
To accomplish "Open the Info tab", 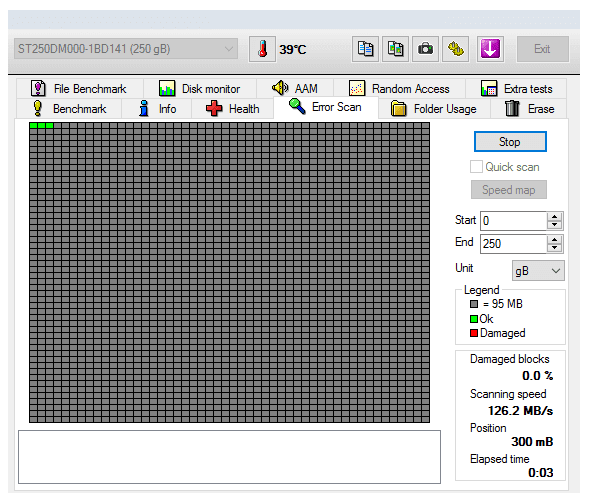I will pos(157,109).
